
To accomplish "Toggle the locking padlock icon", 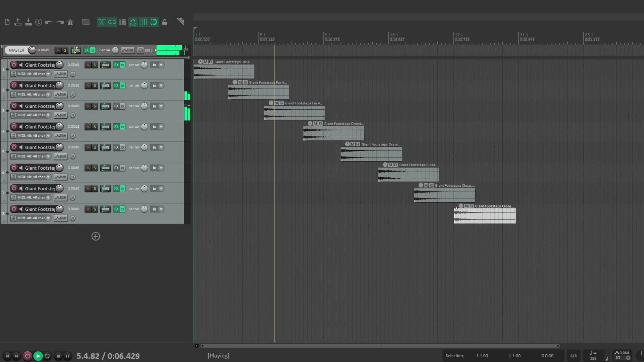I will (164, 22).
